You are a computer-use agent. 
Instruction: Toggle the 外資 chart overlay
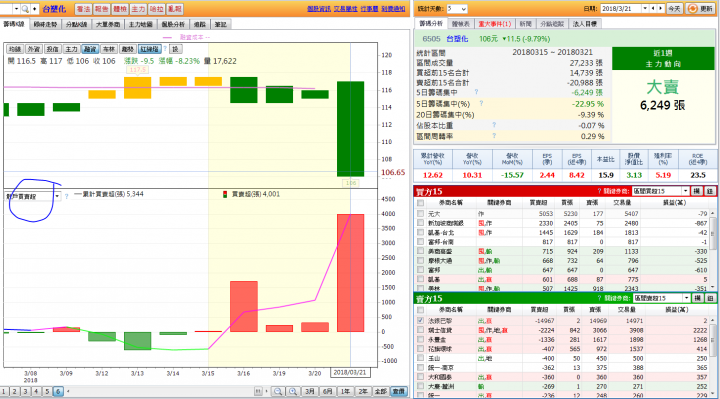pos(34,49)
